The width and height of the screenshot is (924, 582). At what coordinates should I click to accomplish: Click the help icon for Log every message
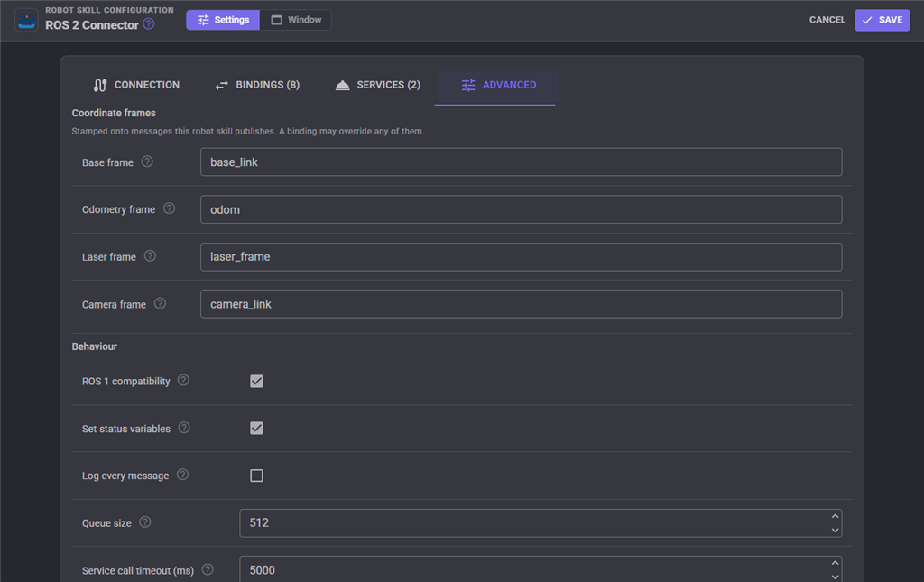pyautogui.click(x=182, y=475)
